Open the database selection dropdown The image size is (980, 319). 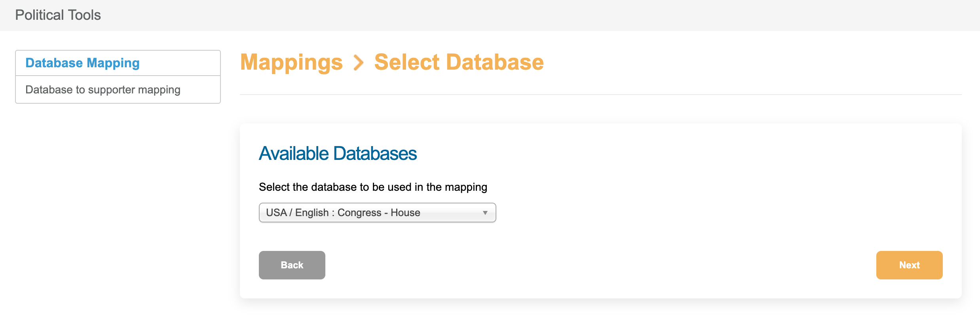pyautogui.click(x=377, y=213)
